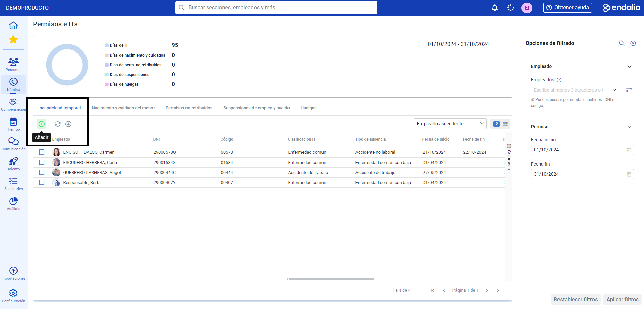Screen dimensions: 644x309
Task: Open the Comunicación section
Action: [x=13, y=144]
